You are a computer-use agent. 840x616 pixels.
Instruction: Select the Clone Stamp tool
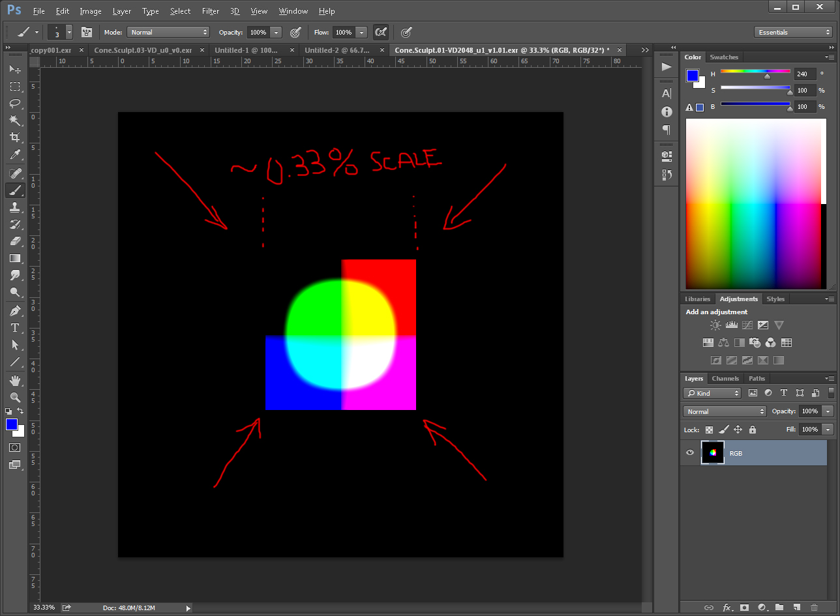15,207
